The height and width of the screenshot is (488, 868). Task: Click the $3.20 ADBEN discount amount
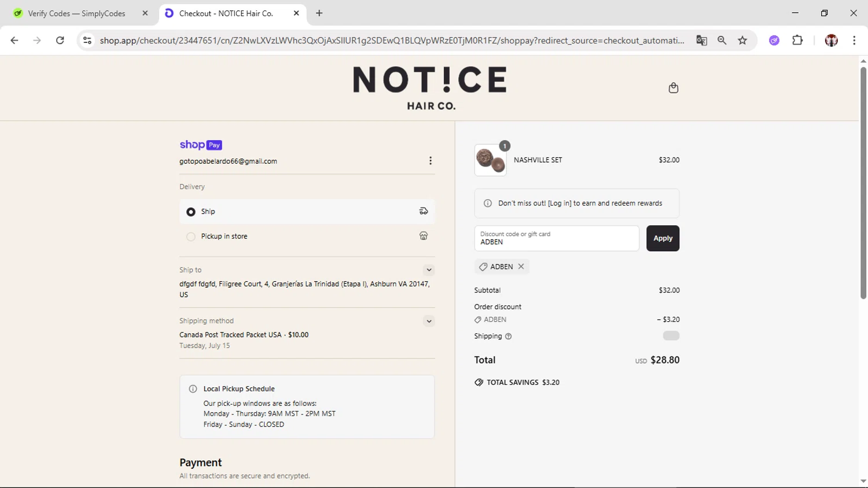coord(668,320)
